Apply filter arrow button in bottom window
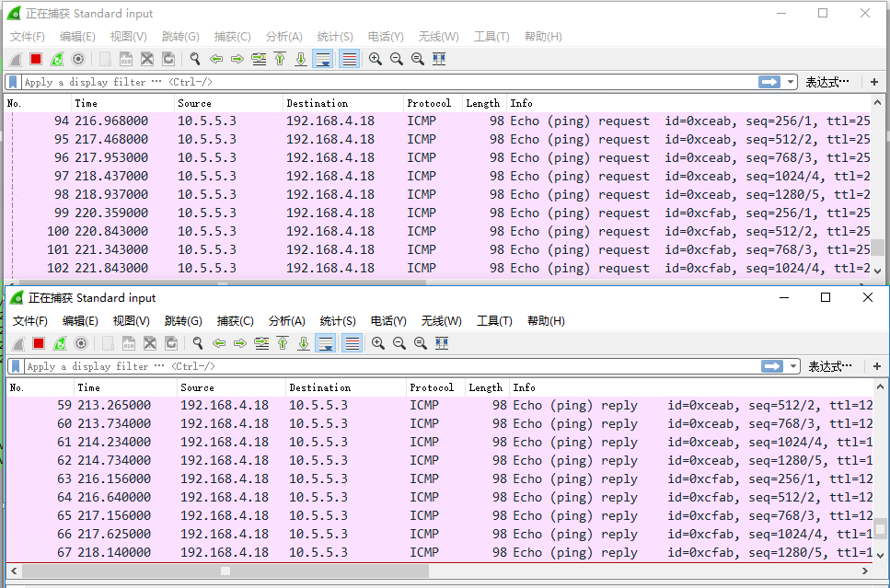This screenshot has height=588, width=890. coord(772,366)
